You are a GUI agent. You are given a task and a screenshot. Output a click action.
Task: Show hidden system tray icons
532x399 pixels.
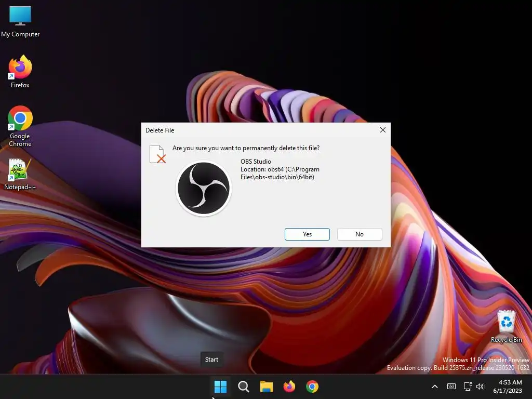pyautogui.click(x=435, y=387)
